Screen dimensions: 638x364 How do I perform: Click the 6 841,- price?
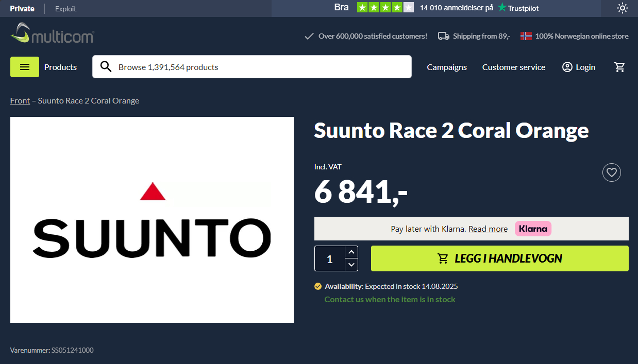(x=361, y=193)
